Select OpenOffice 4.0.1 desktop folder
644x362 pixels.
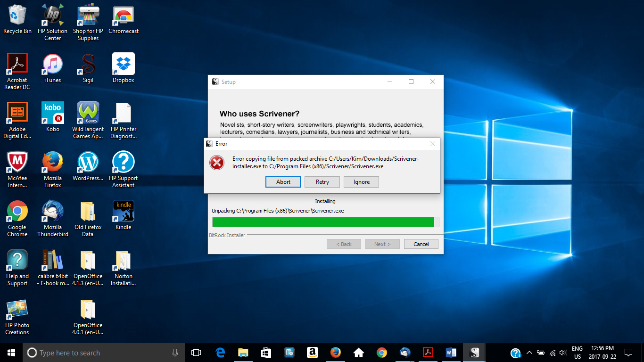pyautogui.click(x=88, y=317)
